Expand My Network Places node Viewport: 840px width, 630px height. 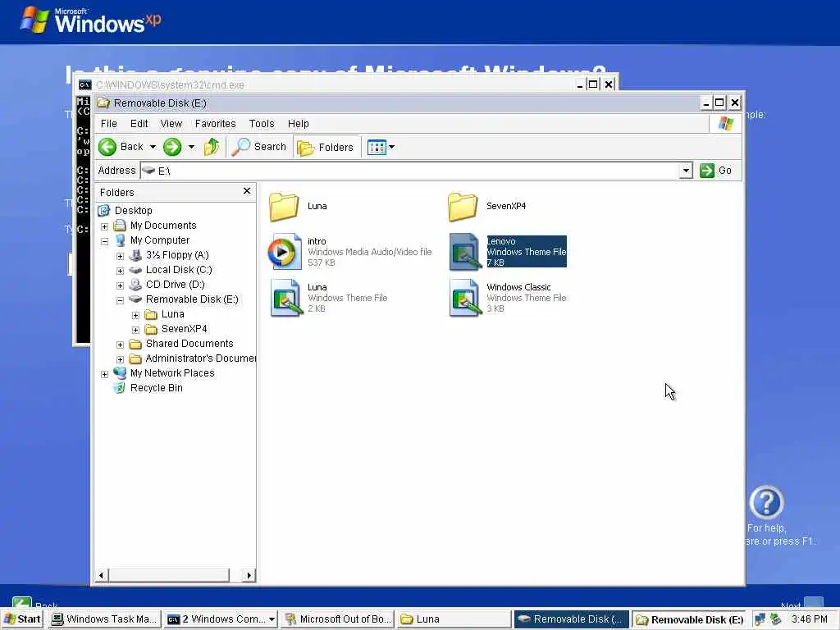tap(104, 374)
